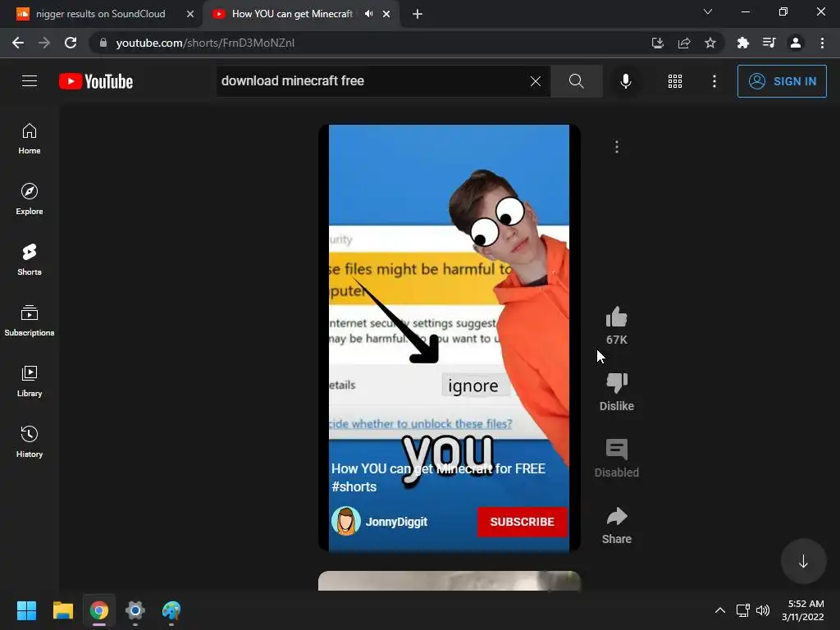Click the disabled comments icon
The width and height of the screenshot is (840, 630).
616,450
